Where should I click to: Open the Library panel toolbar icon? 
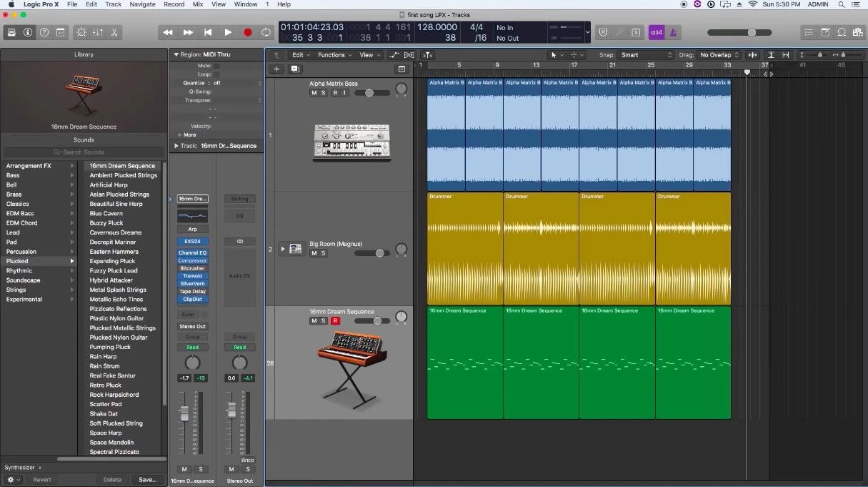(11, 32)
